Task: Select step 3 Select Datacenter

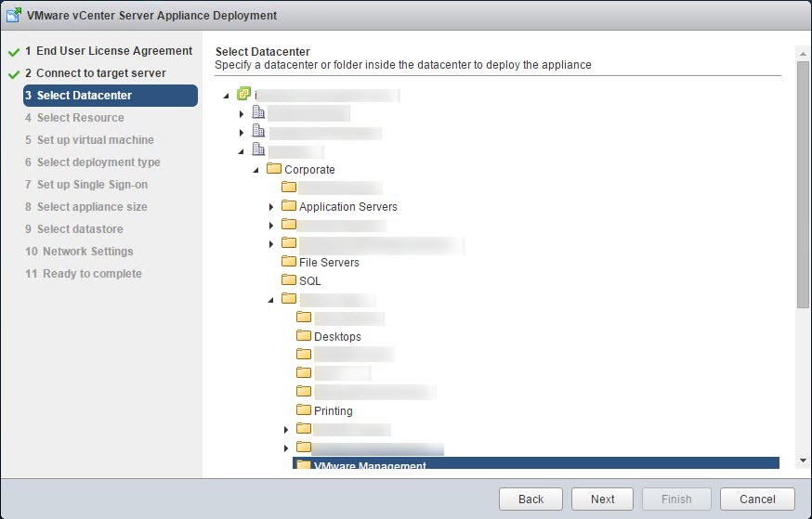Action: (x=111, y=96)
